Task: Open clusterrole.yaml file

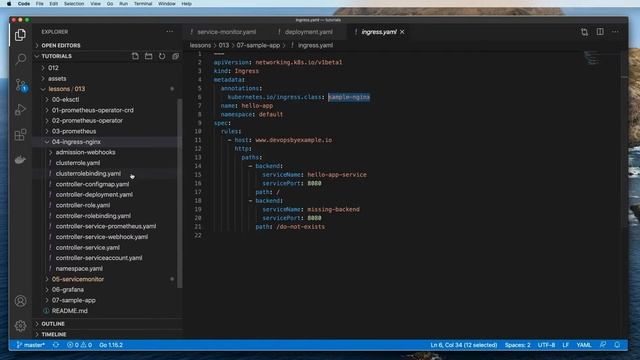Action: pos(78,163)
